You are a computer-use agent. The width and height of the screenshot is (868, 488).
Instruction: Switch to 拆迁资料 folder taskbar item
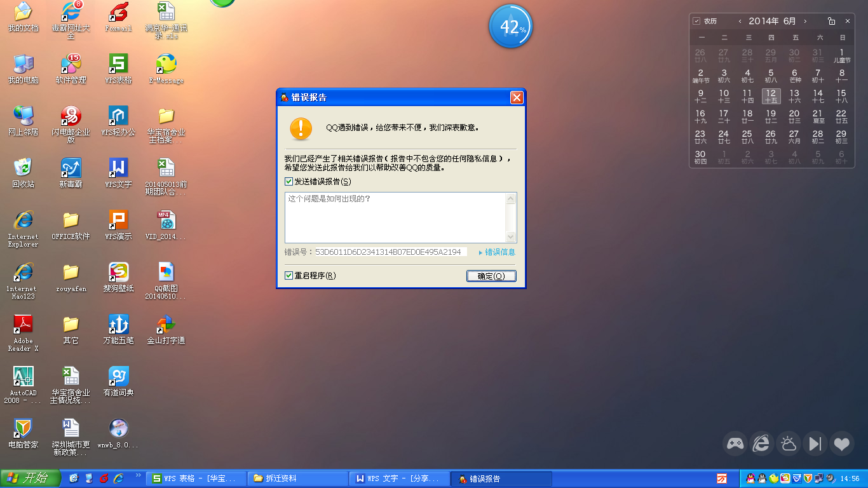coord(298,478)
